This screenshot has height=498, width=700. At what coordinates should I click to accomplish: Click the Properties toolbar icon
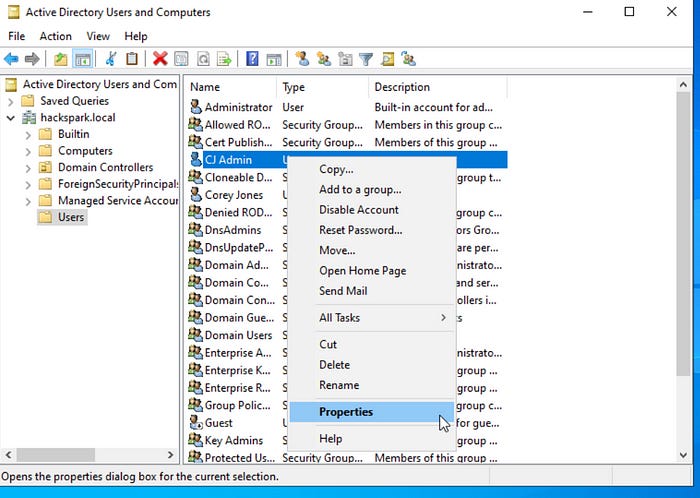tap(181, 59)
